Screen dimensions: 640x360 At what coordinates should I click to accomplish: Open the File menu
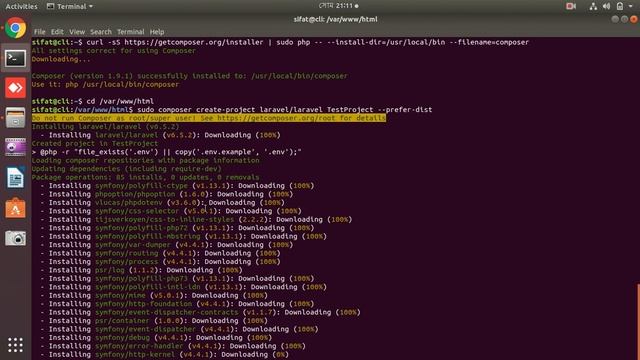[40, 32]
